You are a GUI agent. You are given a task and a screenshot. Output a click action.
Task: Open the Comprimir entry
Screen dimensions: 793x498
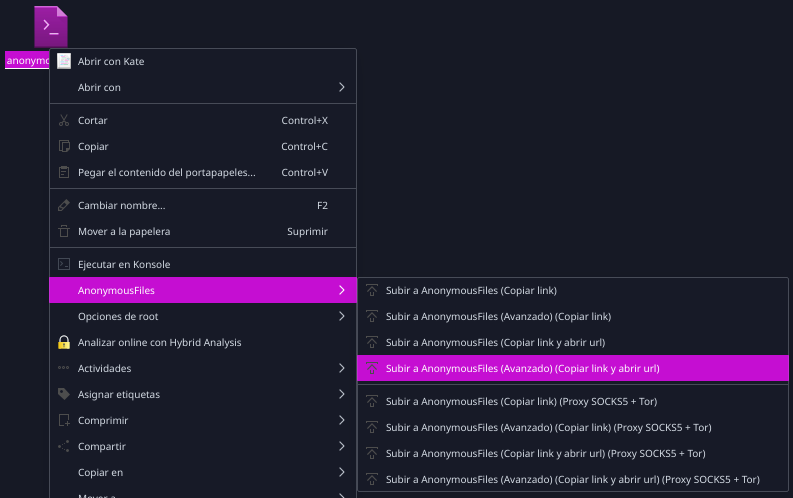tap(203, 420)
